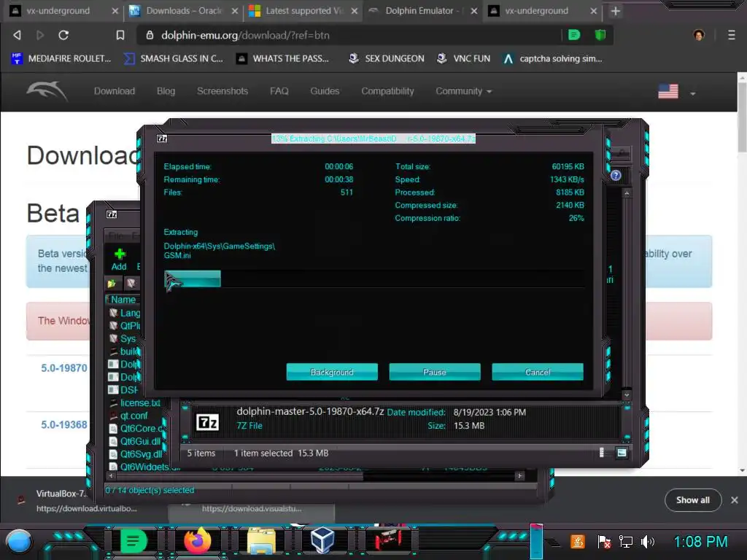Dismiss the browser downloads bar
This screenshot has width=747, height=560.
click(x=734, y=500)
